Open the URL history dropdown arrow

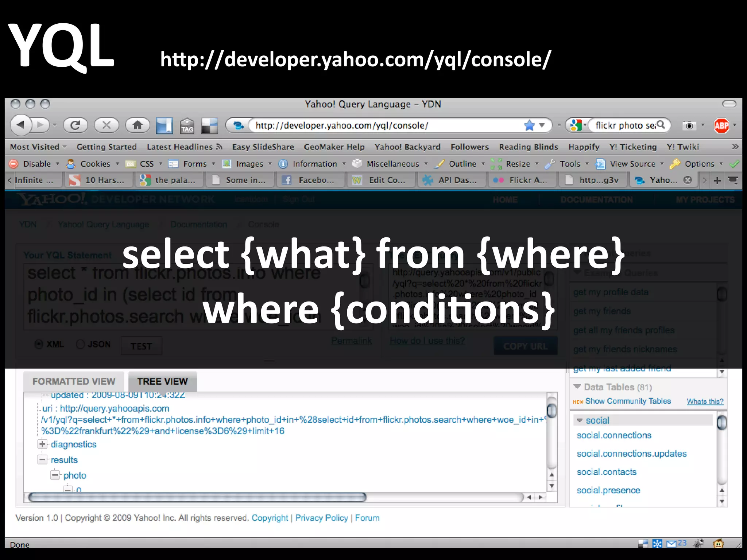point(542,125)
